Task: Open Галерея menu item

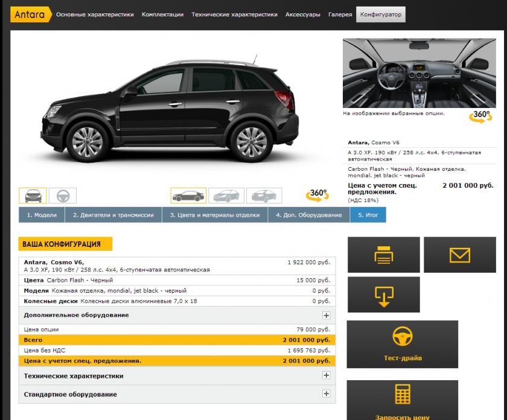Action: 340,14
